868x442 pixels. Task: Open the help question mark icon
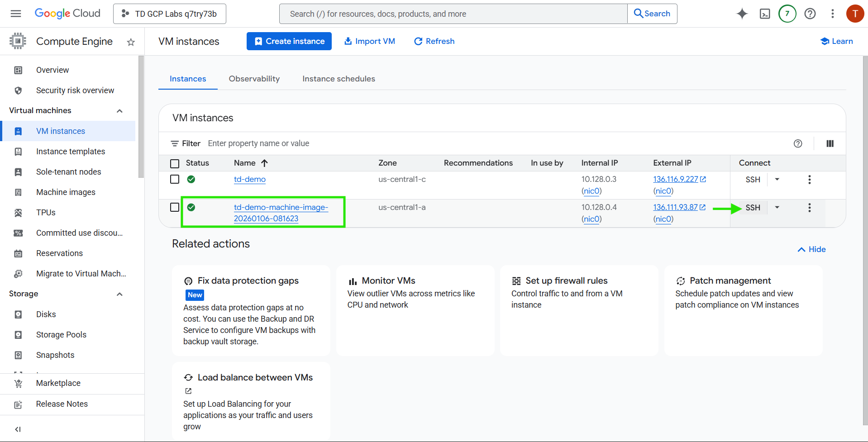point(810,14)
